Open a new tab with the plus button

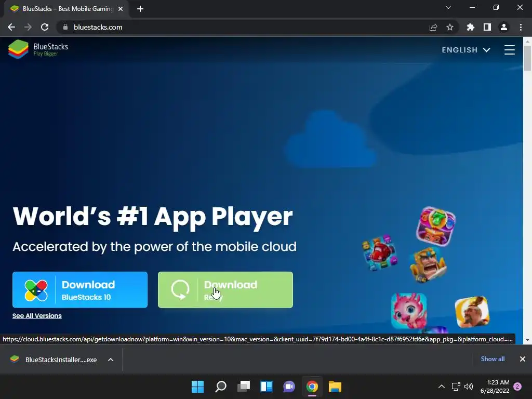tap(140, 9)
